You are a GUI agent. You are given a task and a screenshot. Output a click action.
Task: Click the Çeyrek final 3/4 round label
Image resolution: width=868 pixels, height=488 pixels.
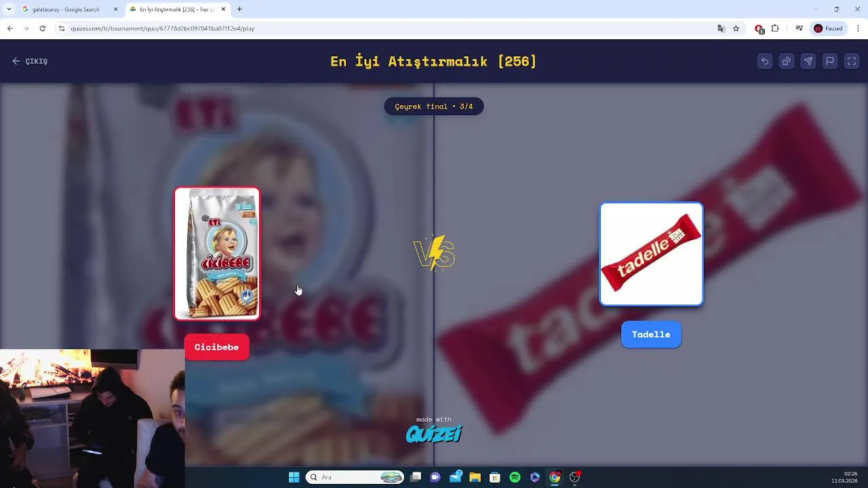point(434,106)
